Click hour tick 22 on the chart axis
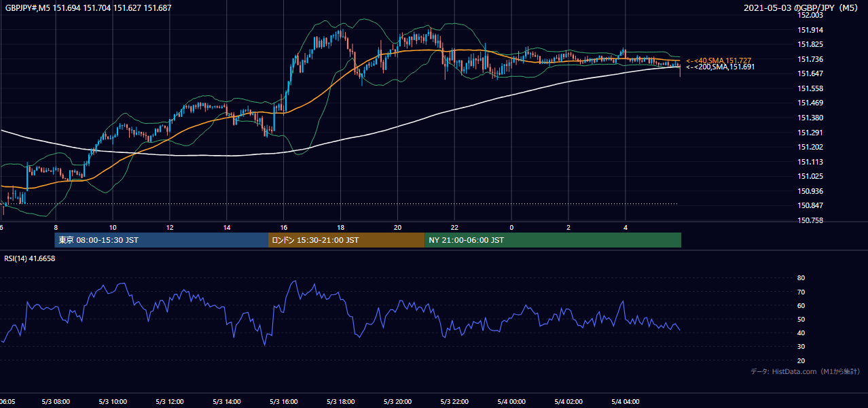This screenshot has width=868, height=408. click(455, 227)
